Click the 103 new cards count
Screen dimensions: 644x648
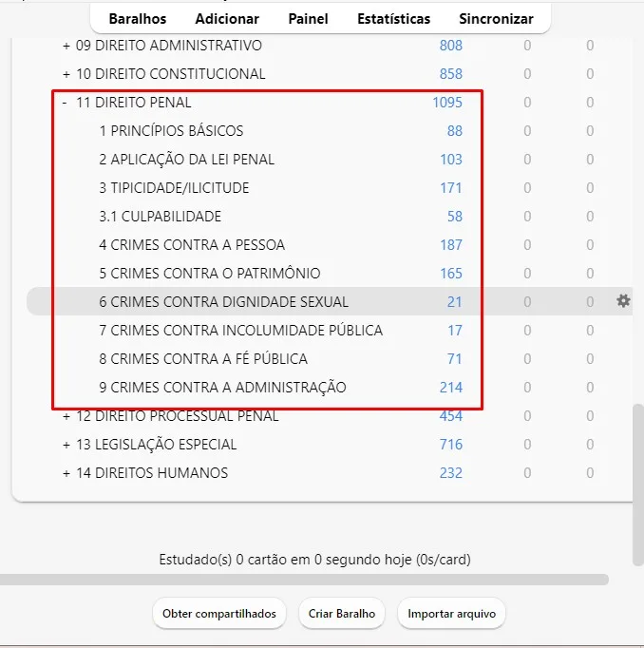450,160
